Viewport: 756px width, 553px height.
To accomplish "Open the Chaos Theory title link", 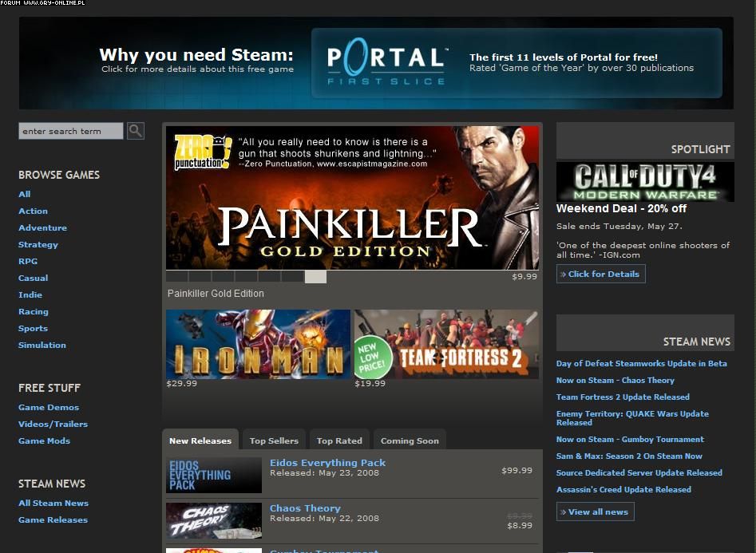I will [305, 508].
